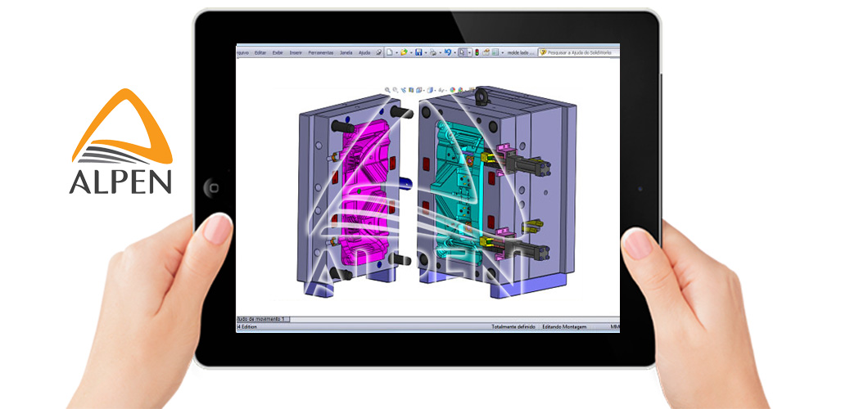Click the Print icon in the toolbar
The height and width of the screenshot is (409, 868).
[433, 52]
